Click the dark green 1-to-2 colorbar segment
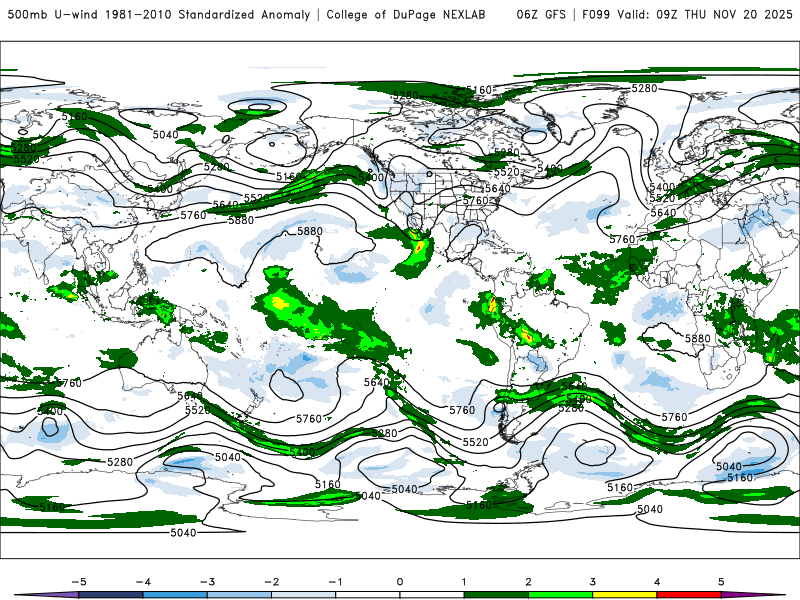The width and height of the screenshot is (800, 600). click(496, 595)
